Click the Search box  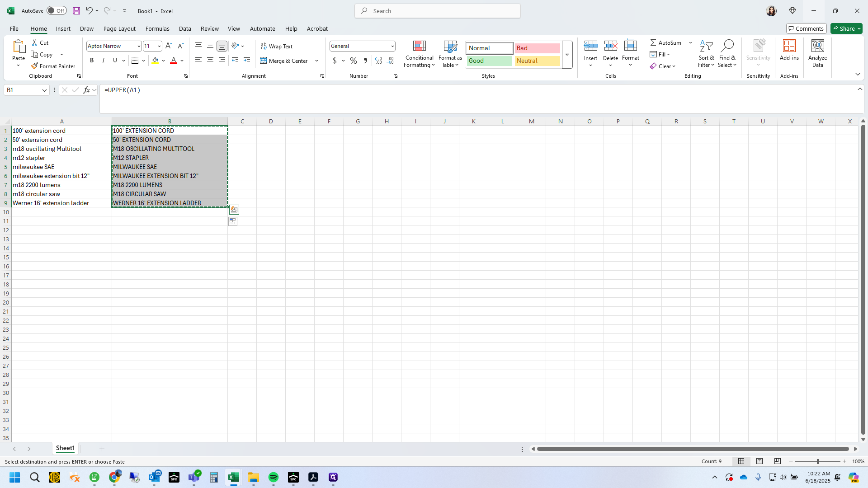click(x=438, y=11)
